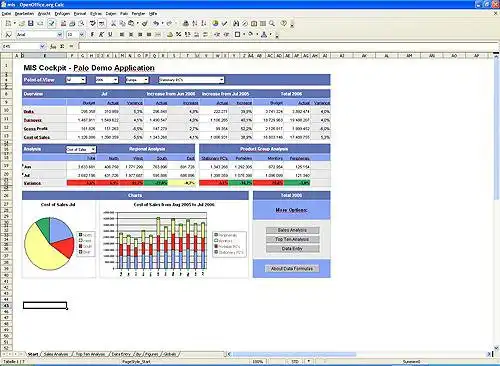Click the About Data Formulas button
This screenshot has width=500, height=366.
(292, 268)
